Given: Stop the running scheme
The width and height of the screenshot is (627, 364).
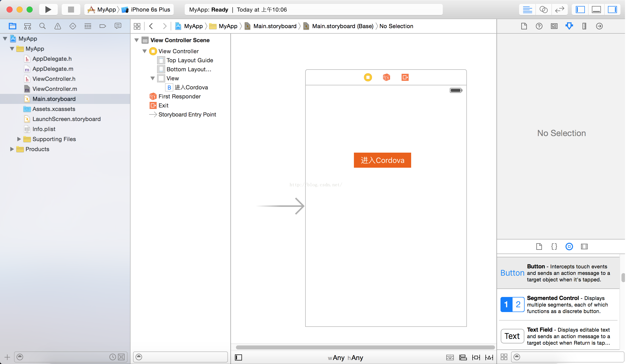Looking at the screenshot, I should point(71,10).
